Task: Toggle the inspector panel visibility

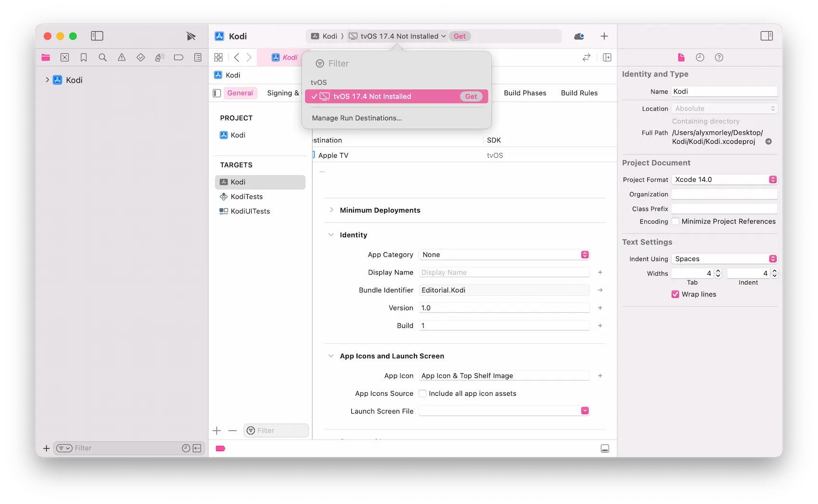Action: [767, 36]
